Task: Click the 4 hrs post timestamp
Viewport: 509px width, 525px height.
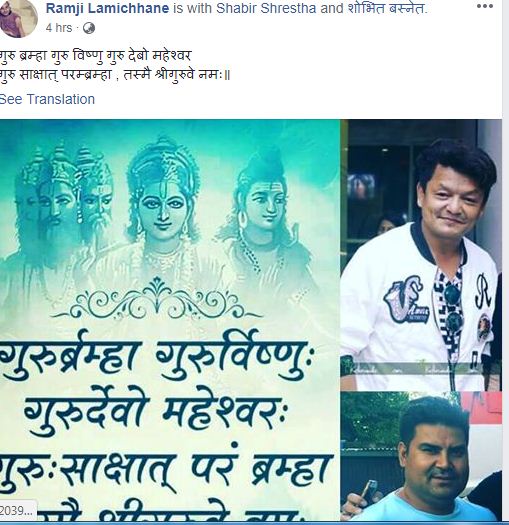Action: (59, 28)
